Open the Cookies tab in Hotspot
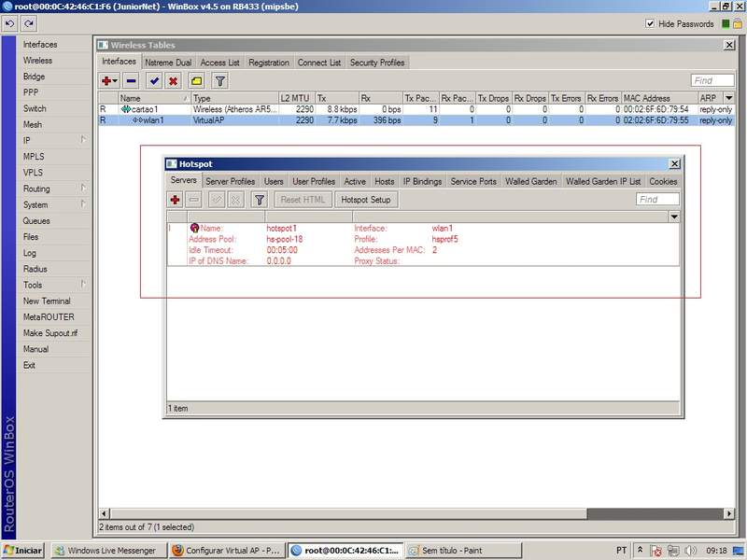The height and width of the screenshot is (560, 747). coord(663,181)
